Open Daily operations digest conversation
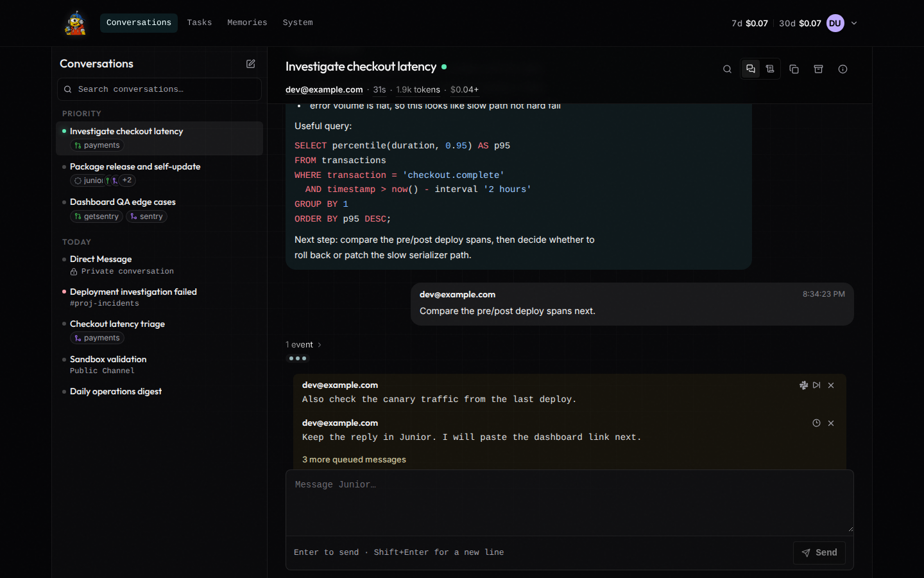The image size is (924, 578). pos(160,391)
